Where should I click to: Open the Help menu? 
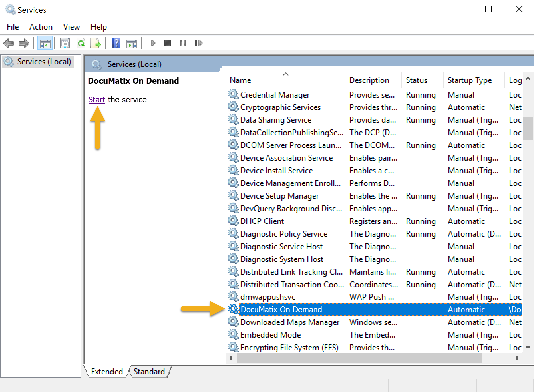coord(98,27)
